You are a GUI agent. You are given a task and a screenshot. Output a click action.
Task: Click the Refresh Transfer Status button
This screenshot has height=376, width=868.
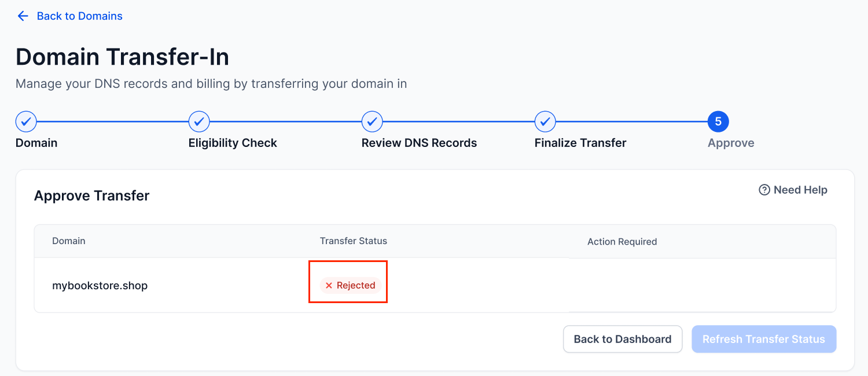click(764, 339)
